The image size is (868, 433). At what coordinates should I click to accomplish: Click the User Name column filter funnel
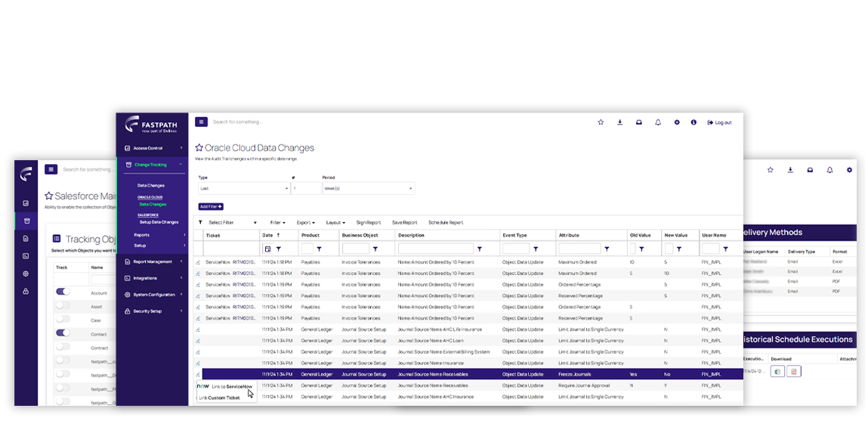[x=725, y=249]
